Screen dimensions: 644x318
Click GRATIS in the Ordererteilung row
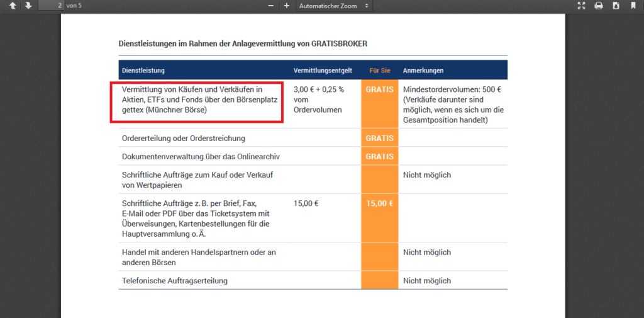(x=379, y=139)
